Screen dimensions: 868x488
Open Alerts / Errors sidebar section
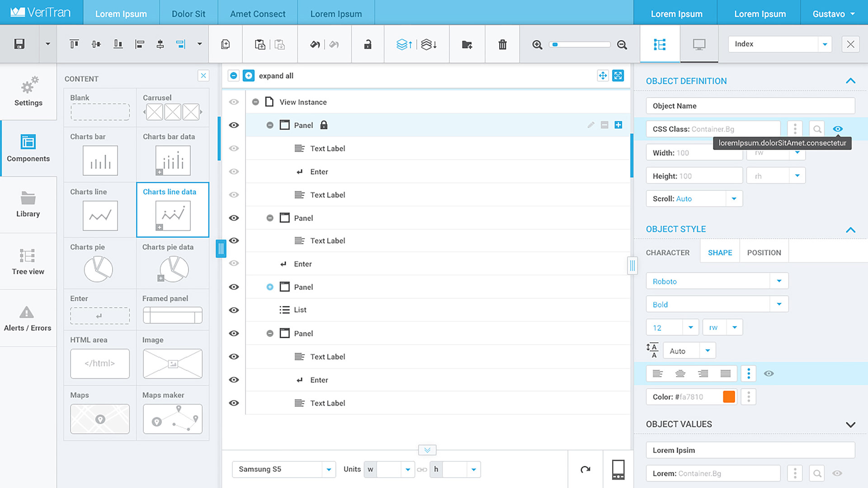(28, 318)
